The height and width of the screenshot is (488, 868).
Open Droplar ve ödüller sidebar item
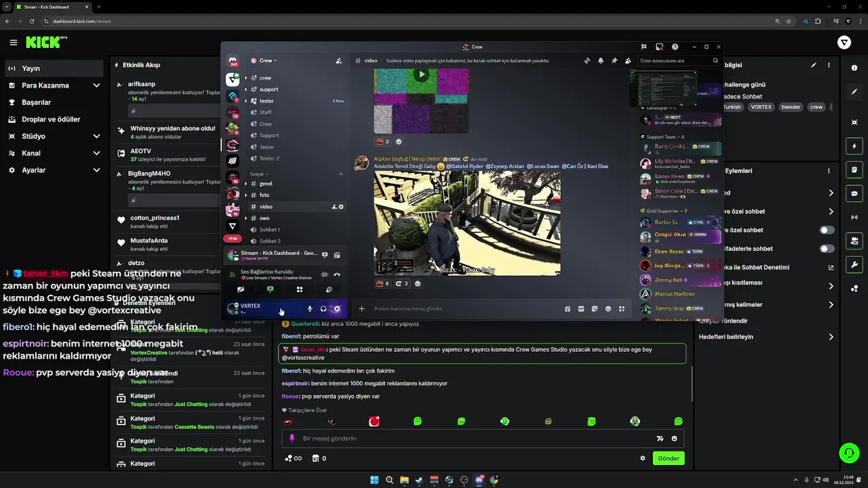56,119
